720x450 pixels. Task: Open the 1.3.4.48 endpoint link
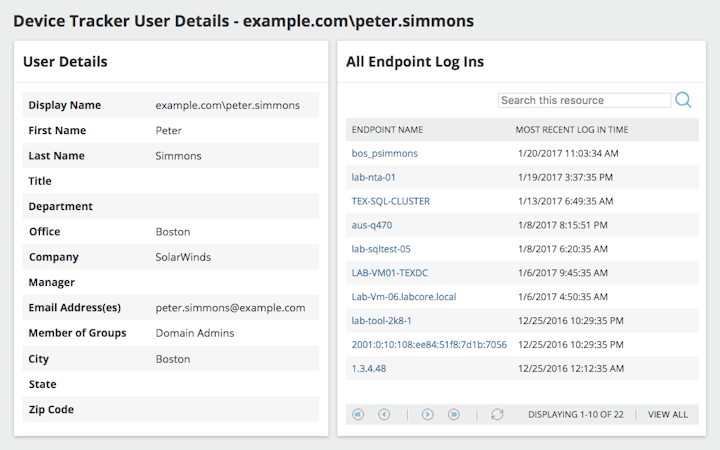369,369
